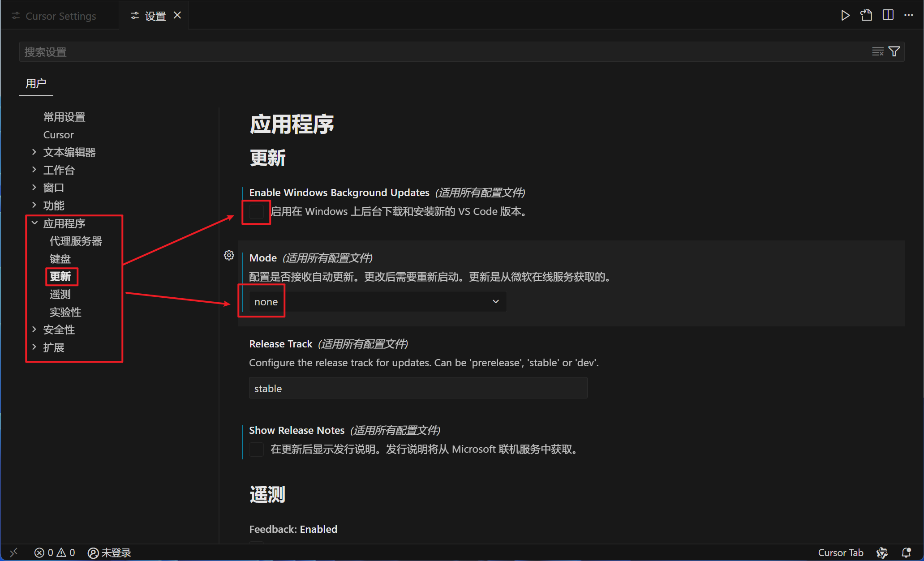The image size is (924, 561).
Task: Click the split editor icon
Action: (x=888, y=15)
